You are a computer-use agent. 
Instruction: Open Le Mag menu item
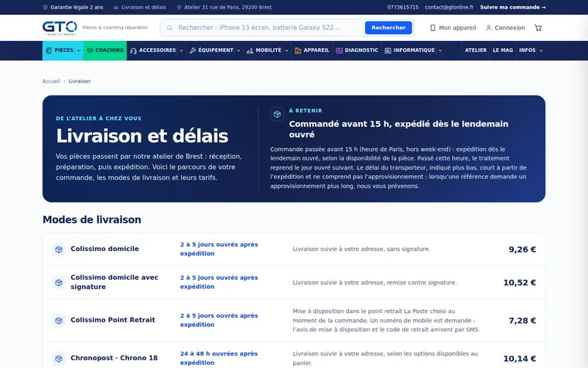coord(503,50)
